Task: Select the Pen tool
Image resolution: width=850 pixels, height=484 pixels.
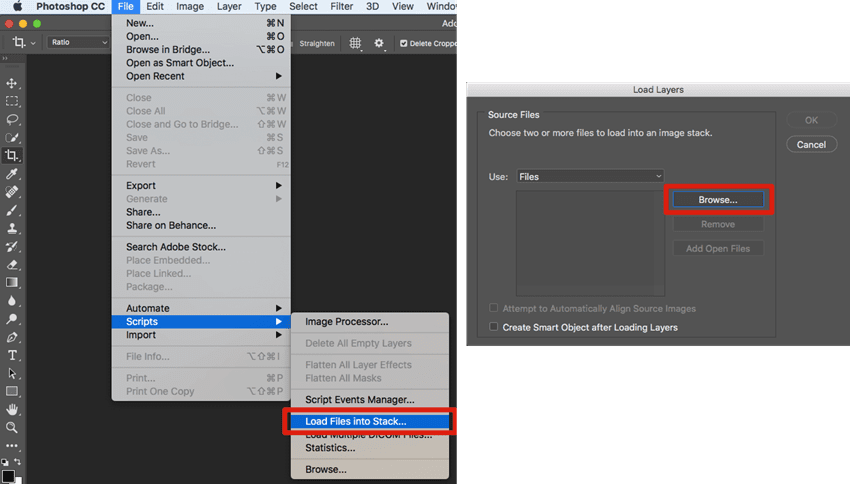Action: (x=11, y=337)
